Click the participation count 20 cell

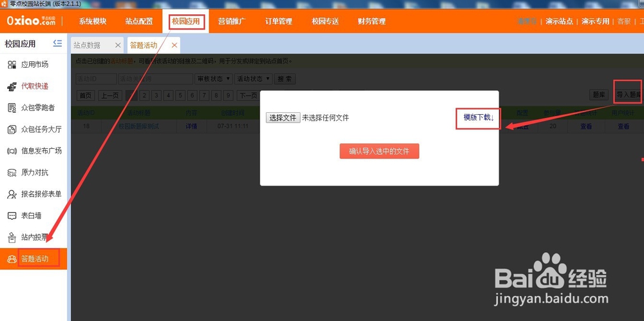click(x=553, y=126)
